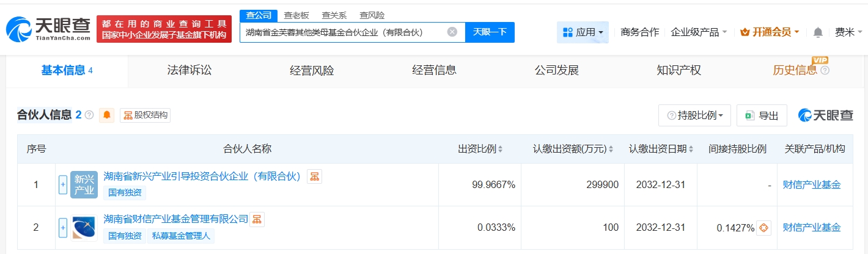The image size is (868, 254).
Task: Expand the 企业级产品 menu
Action: [x=699, y=32]
